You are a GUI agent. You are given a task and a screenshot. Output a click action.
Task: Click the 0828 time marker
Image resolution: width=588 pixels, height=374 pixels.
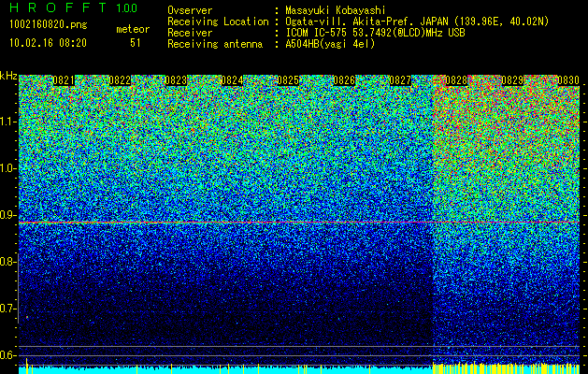click(x=456, y=80)
